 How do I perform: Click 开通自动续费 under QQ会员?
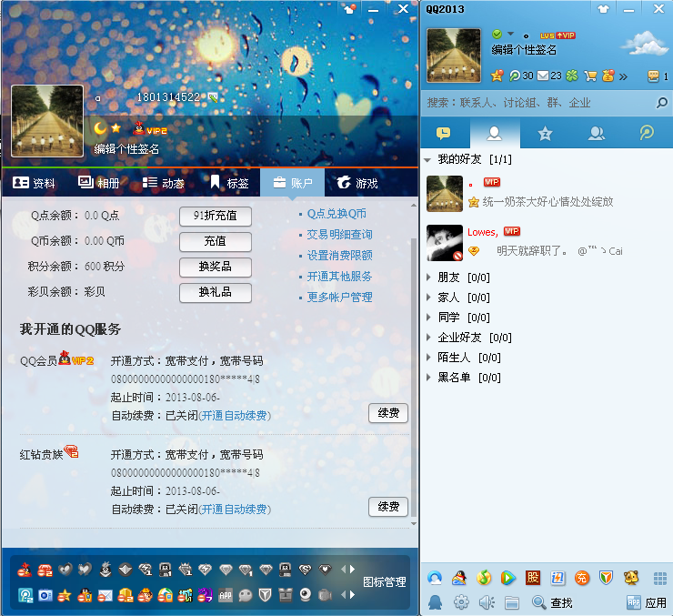point(235,416)
